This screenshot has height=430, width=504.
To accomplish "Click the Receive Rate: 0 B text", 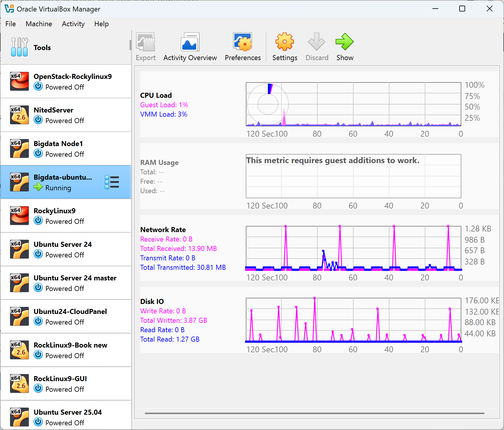I will [166, 239].
